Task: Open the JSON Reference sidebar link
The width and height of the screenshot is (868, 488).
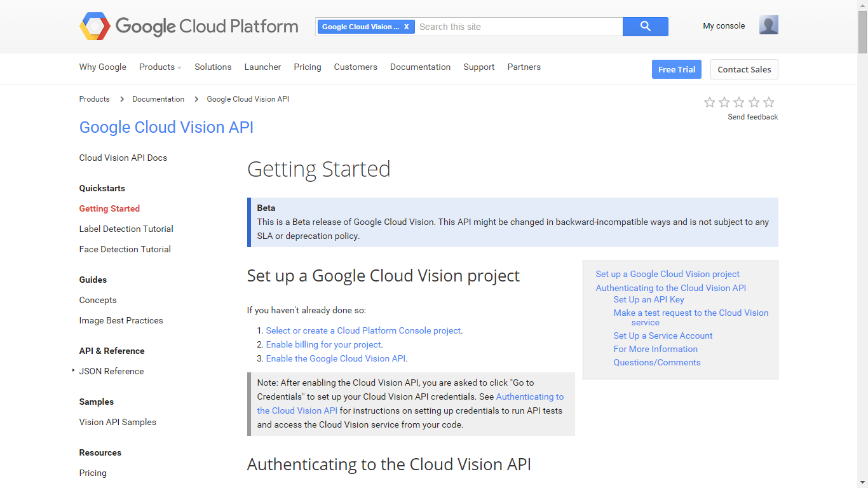Action: tap(111, 371)
